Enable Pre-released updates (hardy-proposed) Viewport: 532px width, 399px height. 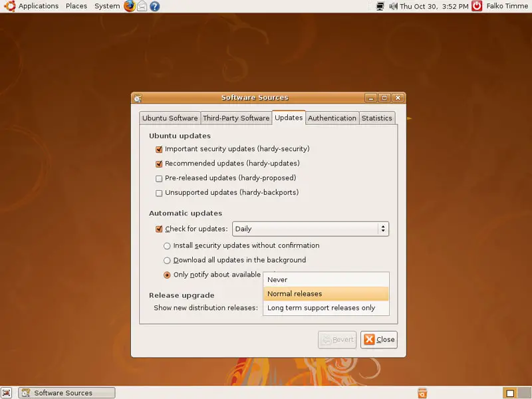159,178
